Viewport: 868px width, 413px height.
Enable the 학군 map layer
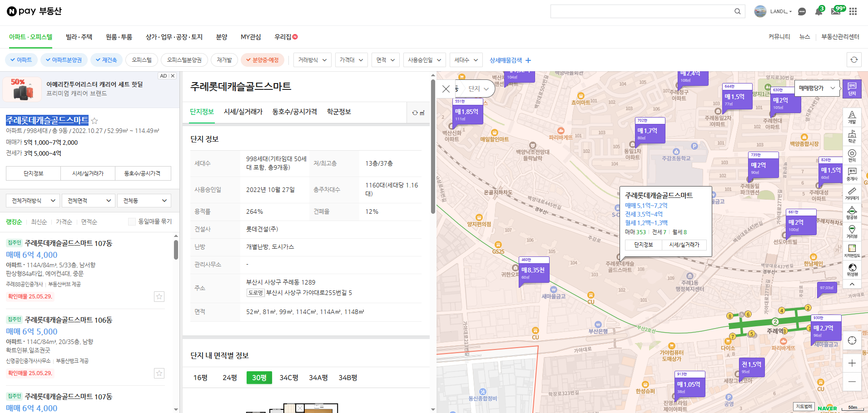coord(852,137)
